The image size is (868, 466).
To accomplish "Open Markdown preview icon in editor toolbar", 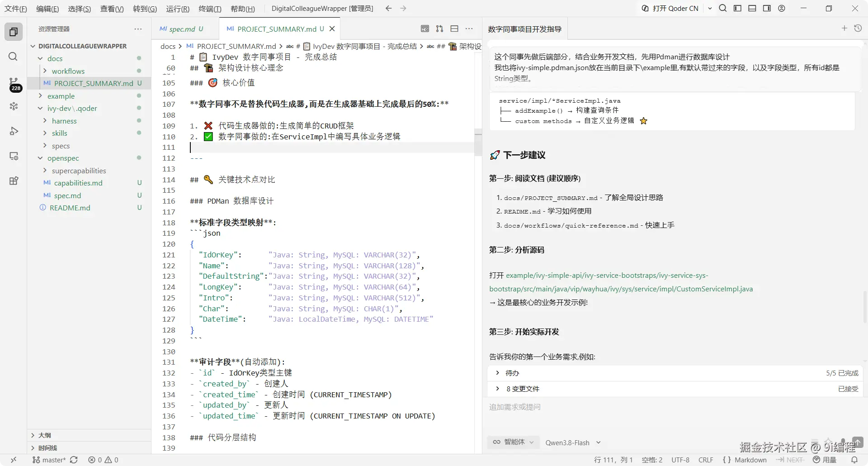I will click(x=425, y=29).
